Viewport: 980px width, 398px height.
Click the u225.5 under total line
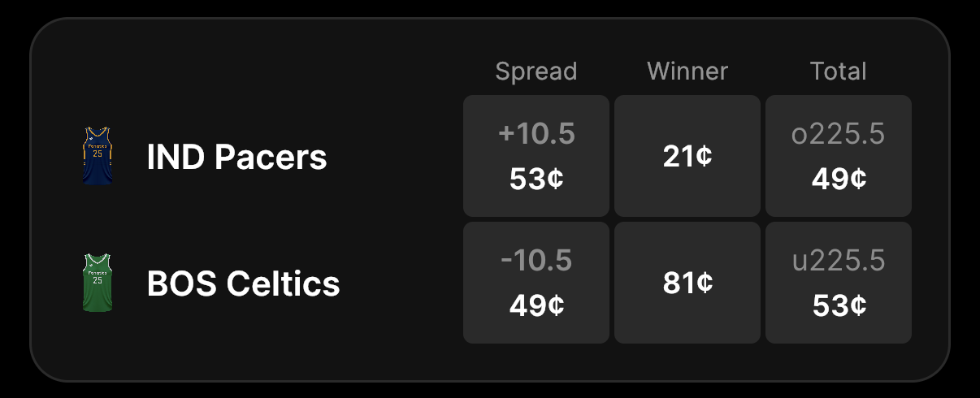coord(838,262)
